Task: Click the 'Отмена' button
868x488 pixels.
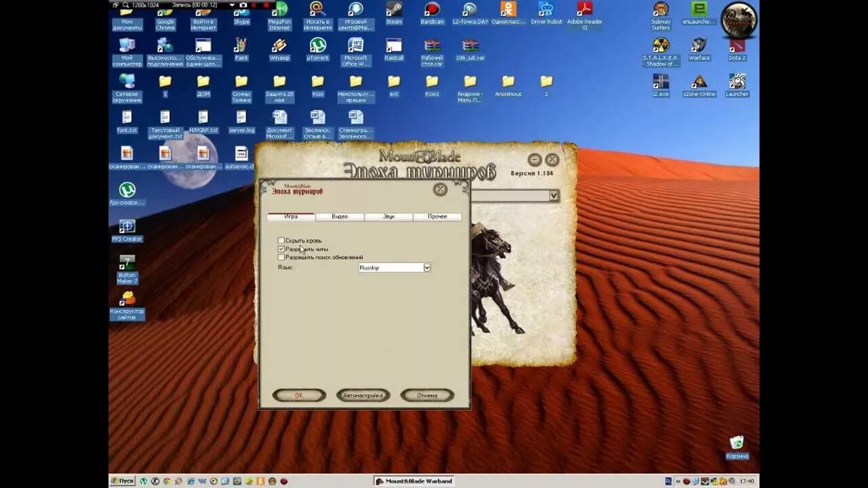Action: coord(427,395)
